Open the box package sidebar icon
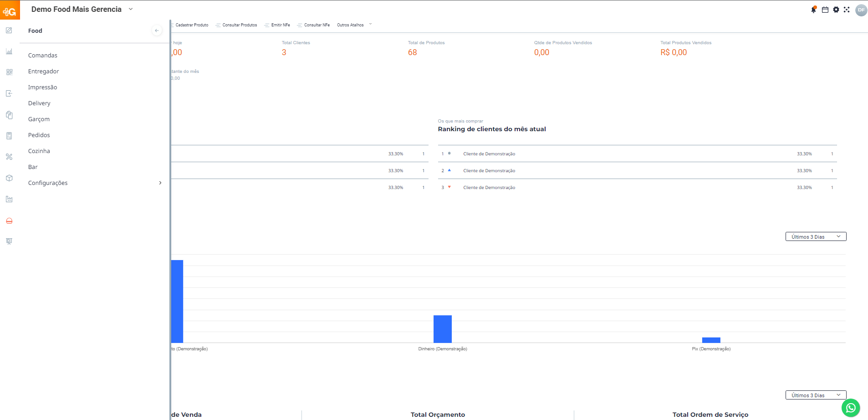Screen dimensions: 868x420 tap(9, 178)
